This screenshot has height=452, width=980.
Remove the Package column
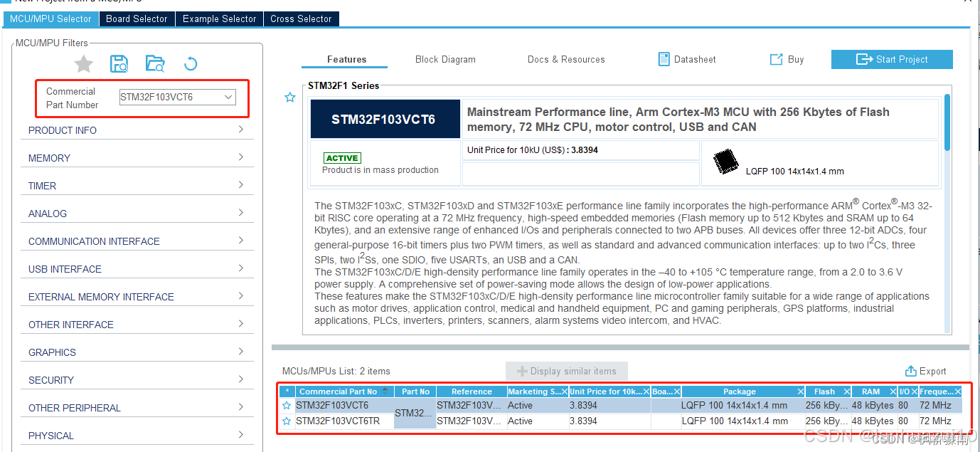click(800, 391)
